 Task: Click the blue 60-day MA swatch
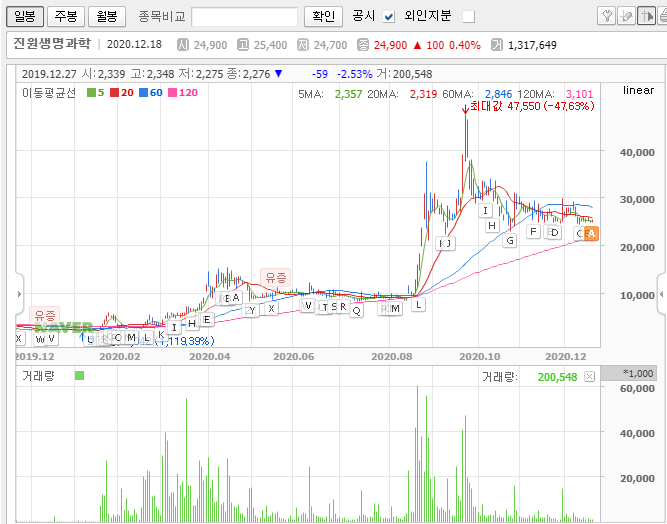(x=143, y=92)
